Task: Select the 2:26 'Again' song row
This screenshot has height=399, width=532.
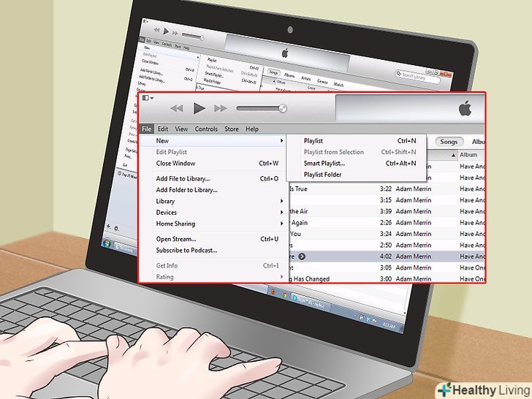Action: (387, 223)
